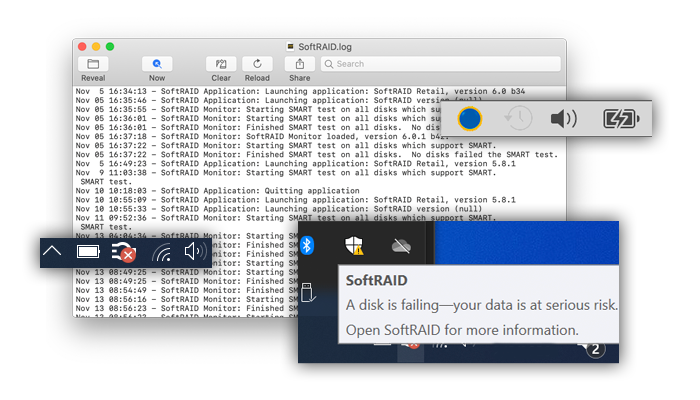
Task: Expand hidden tray icons with the up chevron
Action: [x=52, y=251]
